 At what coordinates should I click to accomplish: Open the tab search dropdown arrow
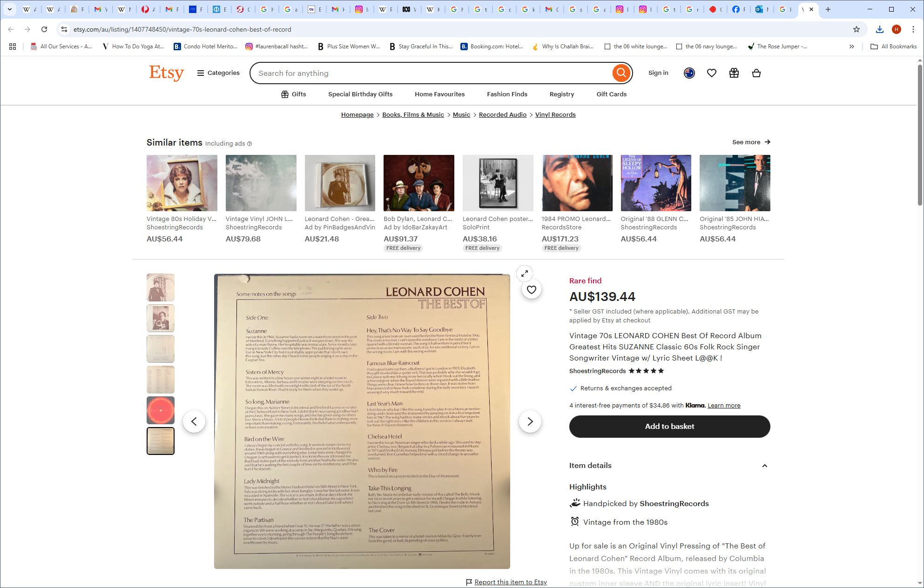click(x=9, y=9)
